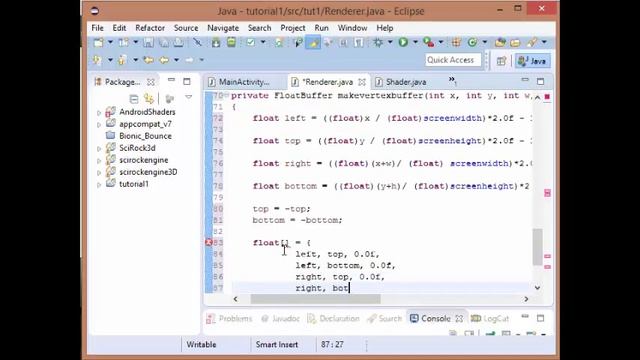The height and width of the screenshot is (360, 640).
Task: Open the Source menu
Action: (186, 28)
